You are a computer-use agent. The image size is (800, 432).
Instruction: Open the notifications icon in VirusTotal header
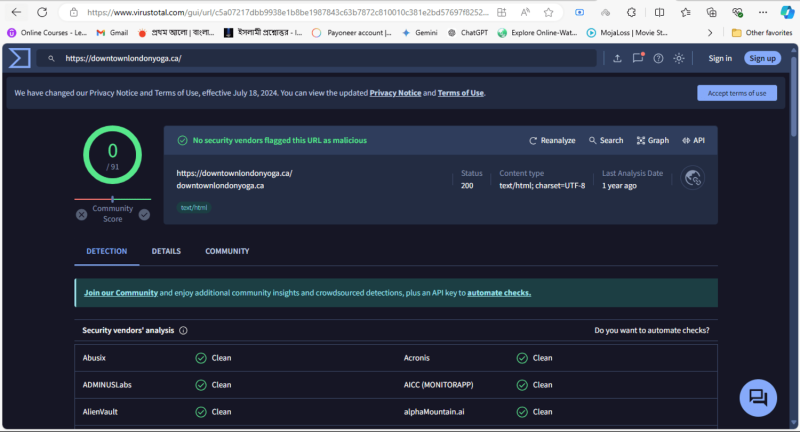(x=638, y=58)
